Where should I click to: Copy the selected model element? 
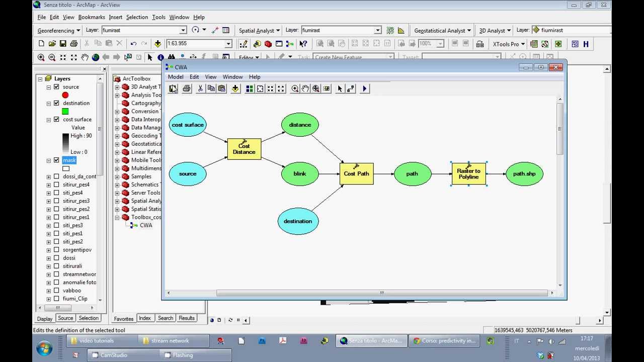(x=211, y=89)
